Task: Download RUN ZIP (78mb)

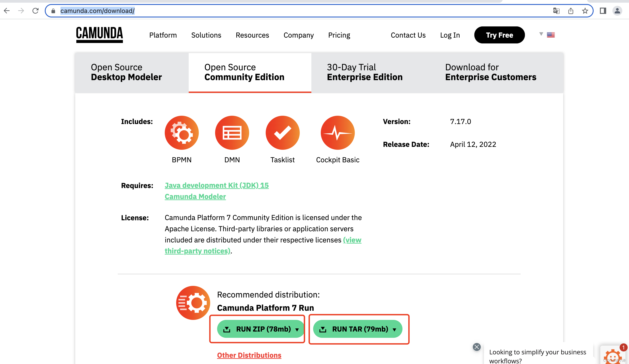Action: 261,329
